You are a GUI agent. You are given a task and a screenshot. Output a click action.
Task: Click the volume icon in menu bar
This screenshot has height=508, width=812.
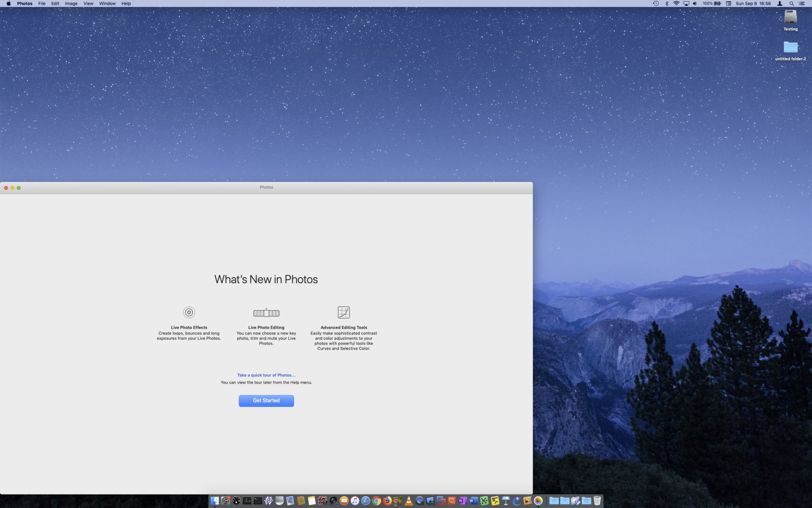click(x=695, y=4)
